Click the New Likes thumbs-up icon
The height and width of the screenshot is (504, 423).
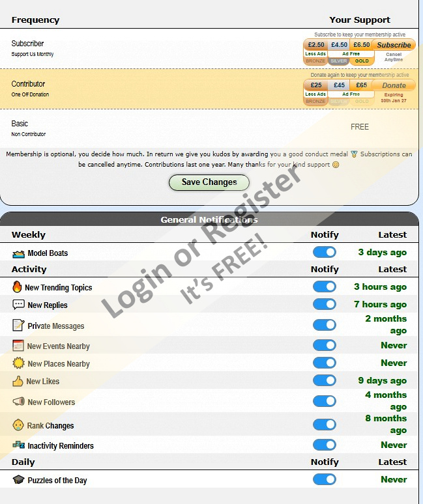[18, 381]
